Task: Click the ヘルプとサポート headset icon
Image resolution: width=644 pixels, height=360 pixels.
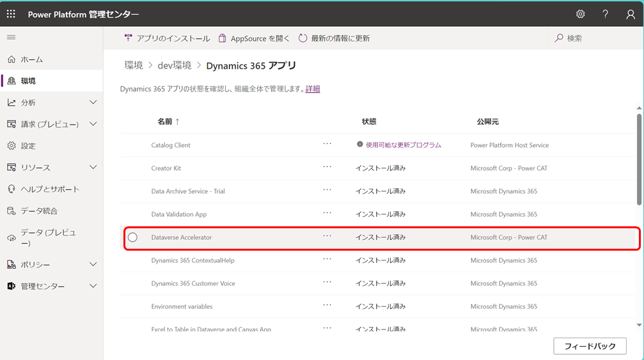Action: (12, 189)
